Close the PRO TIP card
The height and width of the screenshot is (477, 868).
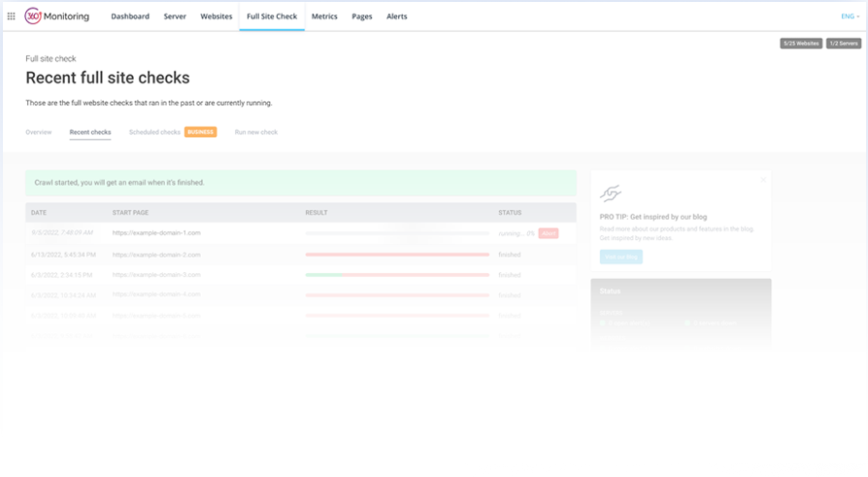tap(763, 180)
